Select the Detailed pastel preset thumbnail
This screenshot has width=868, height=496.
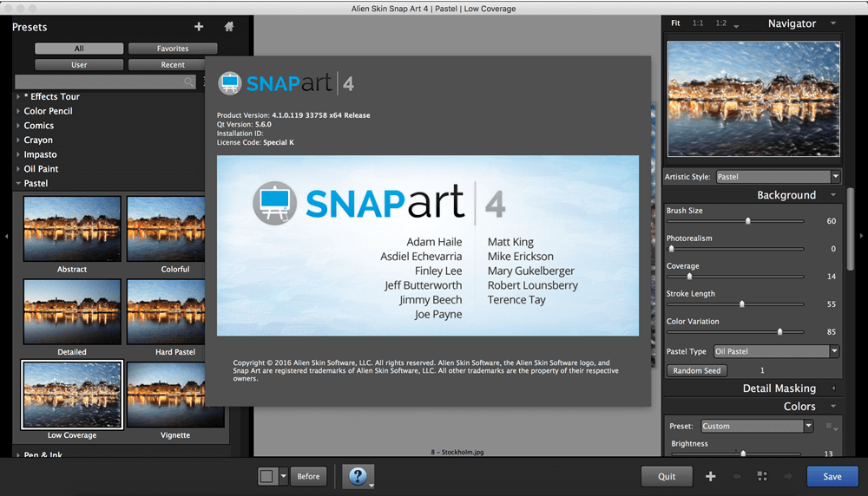pos(72,311)
